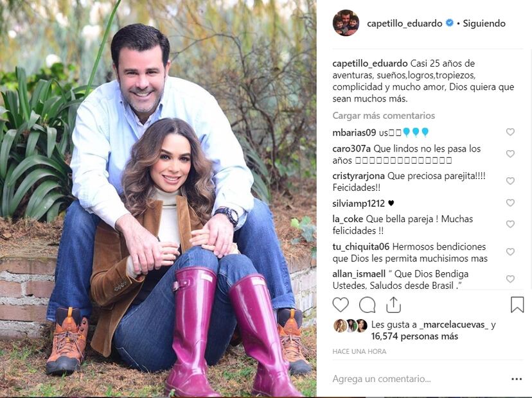Open the comment speech bubble icon
532x398 pixels.
(x=367, y=304)
